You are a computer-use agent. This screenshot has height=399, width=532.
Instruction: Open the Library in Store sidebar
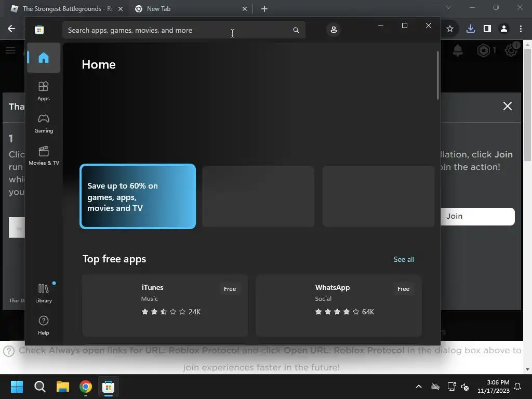[44, 293]
